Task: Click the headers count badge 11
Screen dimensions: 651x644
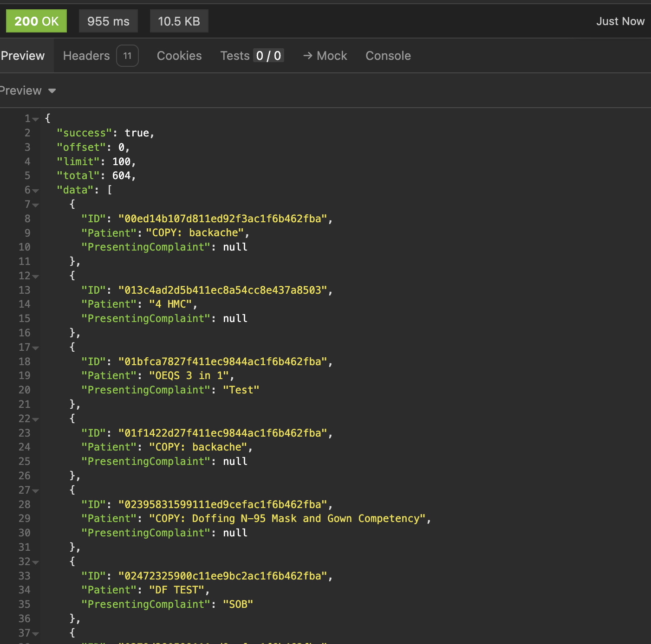Action: click(127, 56)
